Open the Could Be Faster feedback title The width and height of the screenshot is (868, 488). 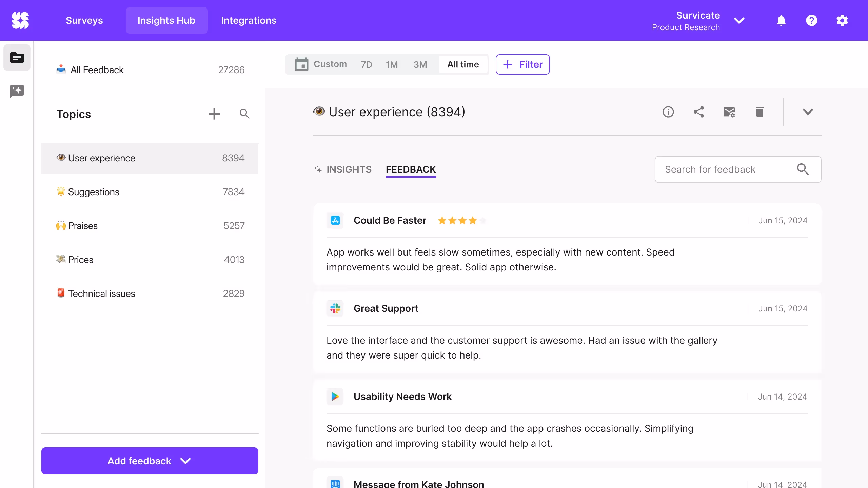pos(390,220)
